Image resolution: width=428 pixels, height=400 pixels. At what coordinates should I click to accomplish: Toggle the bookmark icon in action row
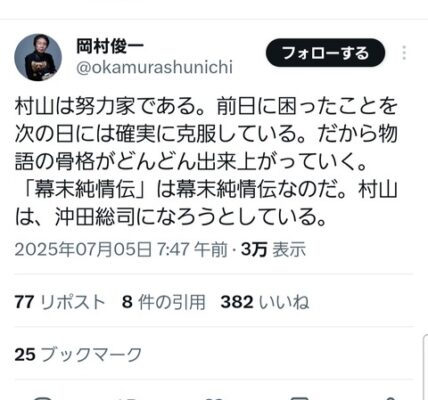coord(301,398)
